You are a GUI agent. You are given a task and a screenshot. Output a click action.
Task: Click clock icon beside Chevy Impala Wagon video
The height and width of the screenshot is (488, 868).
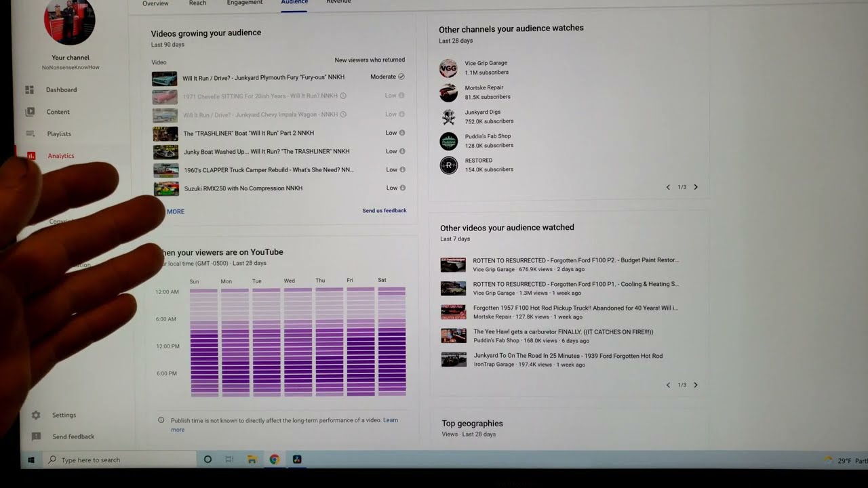(x=343, y=115)
